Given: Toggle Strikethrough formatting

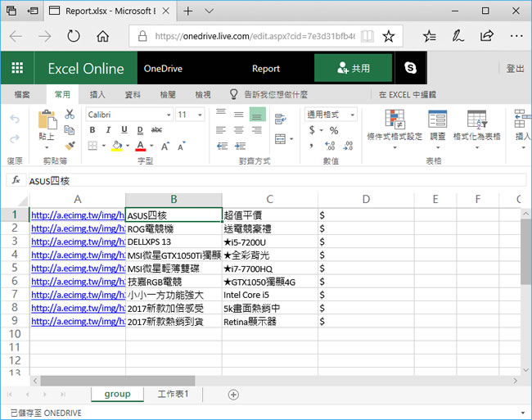Looking at the screenshot, I should coord(156,129).
